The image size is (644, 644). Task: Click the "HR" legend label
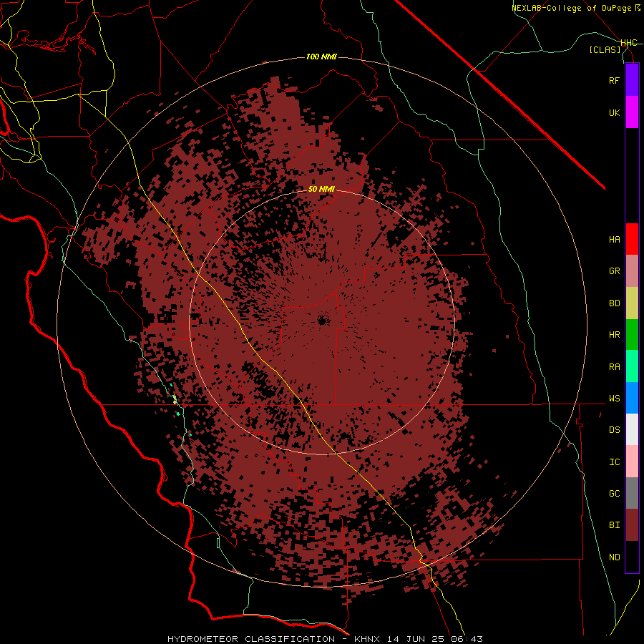click(614, 335)
